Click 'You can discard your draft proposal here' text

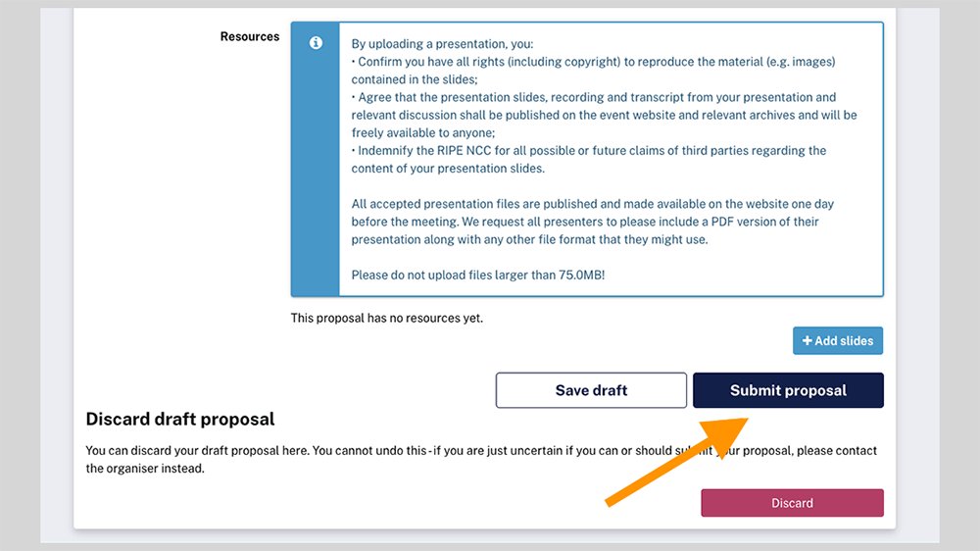coord(392,451)
